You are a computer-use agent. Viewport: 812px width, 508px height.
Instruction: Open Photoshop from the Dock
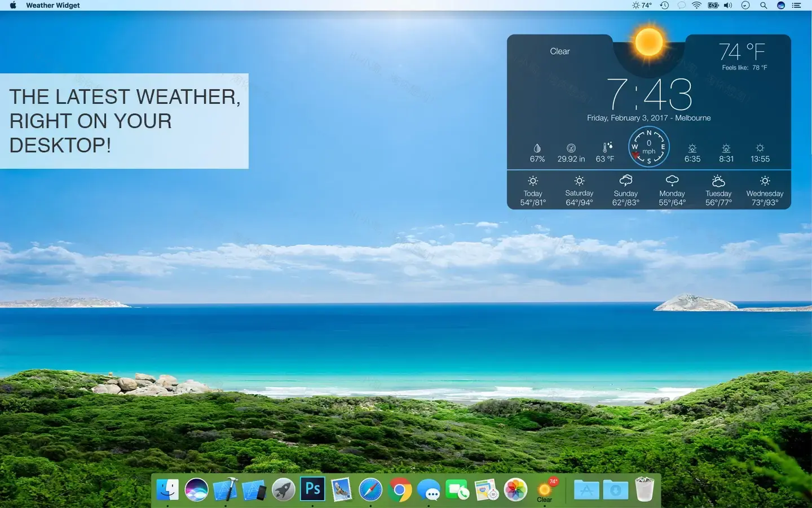tap(312, 489)
